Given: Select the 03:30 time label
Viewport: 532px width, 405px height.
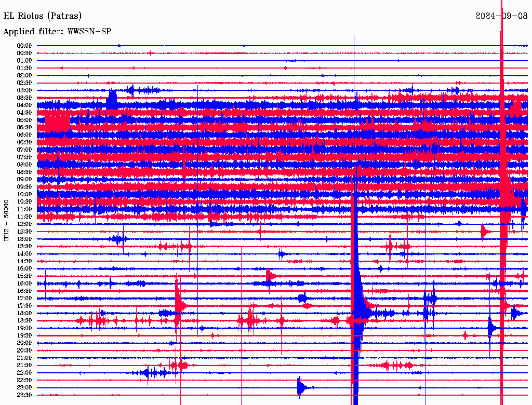Looking at the screenshot, I should 24,98.
